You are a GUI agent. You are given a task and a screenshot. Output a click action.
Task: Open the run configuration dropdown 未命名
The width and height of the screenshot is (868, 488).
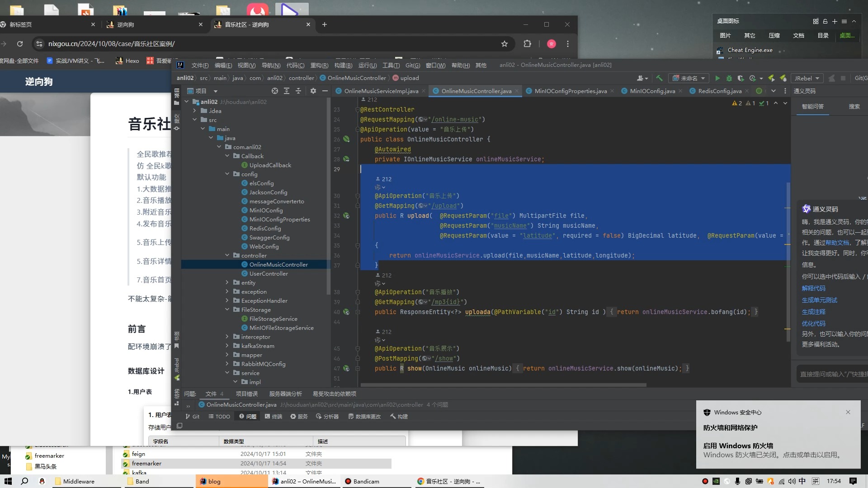689,78
